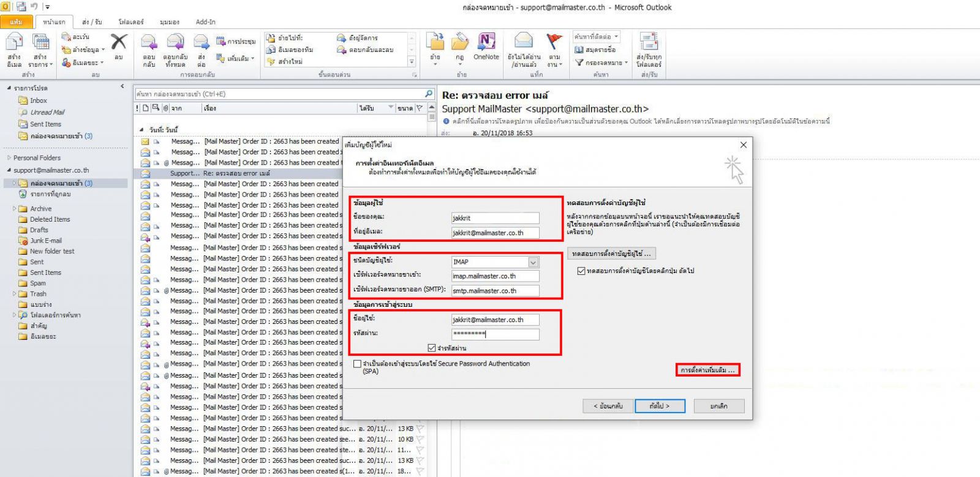Open the Address Book (สมุดรายชื่อ)
The image size is (980, 477).
595,50
